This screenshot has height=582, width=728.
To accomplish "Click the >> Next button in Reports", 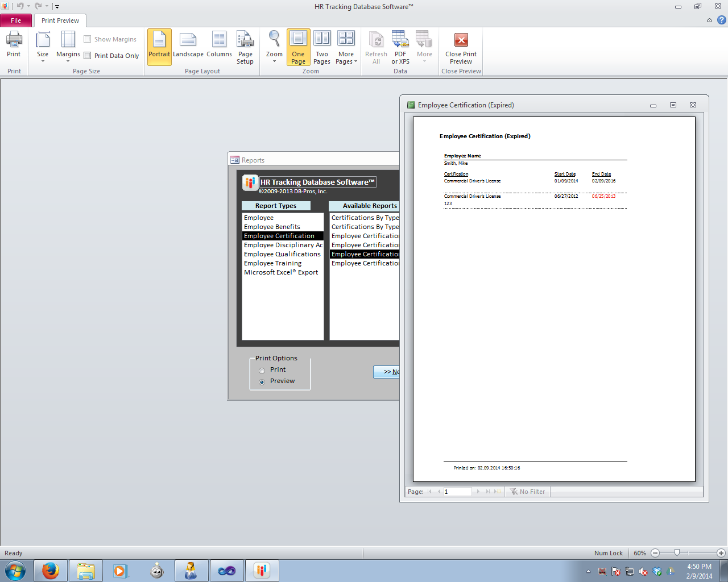I will [387, 372].
